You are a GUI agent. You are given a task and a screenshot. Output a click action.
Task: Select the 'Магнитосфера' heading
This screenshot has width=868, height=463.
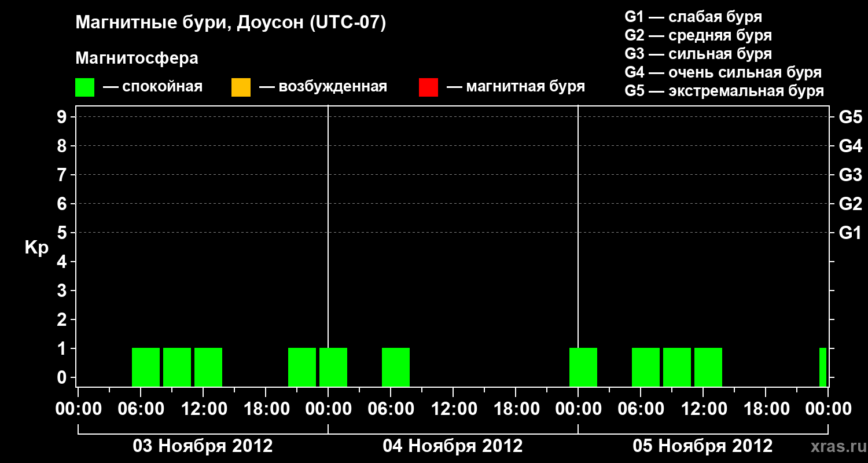tap(137, 58)
